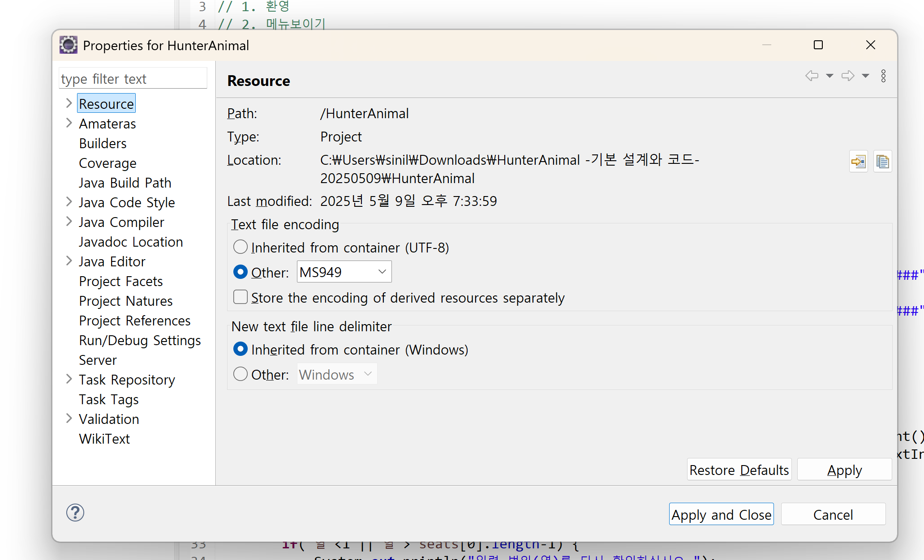Open the forward history dropdown arrow

click(x=865, y=76)
